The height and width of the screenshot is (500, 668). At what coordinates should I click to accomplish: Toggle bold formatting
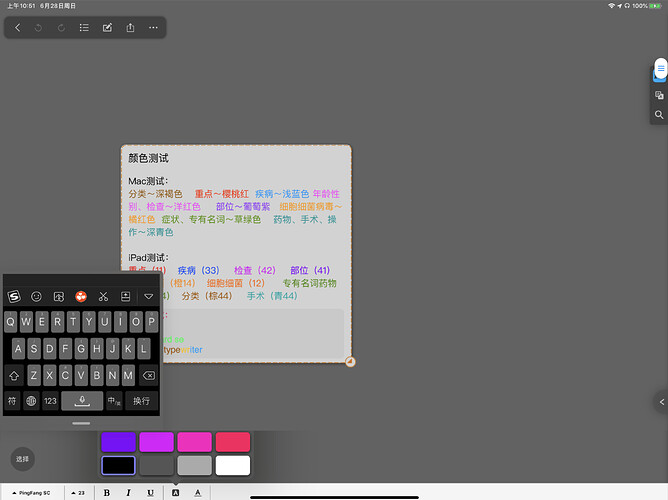pos(107,493)
